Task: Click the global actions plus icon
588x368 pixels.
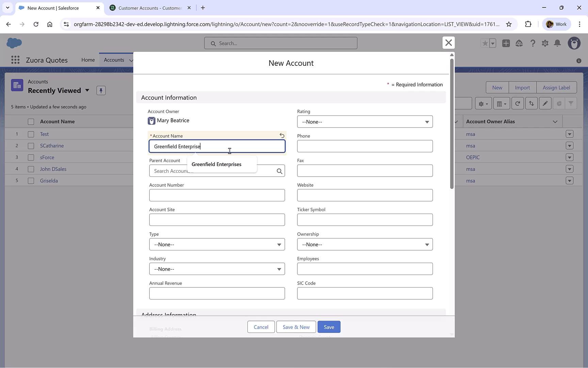Action: click(x=506, y=43)
